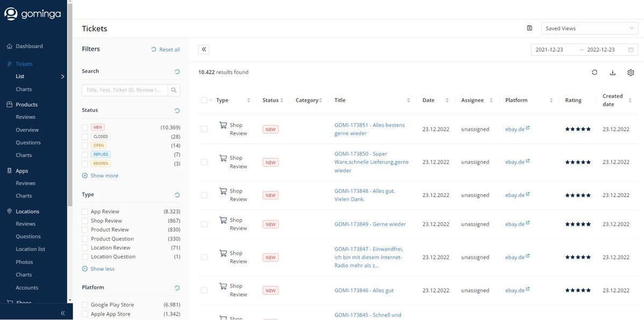
Task: Enable the App Review type filter
Action: pos(85,212)
